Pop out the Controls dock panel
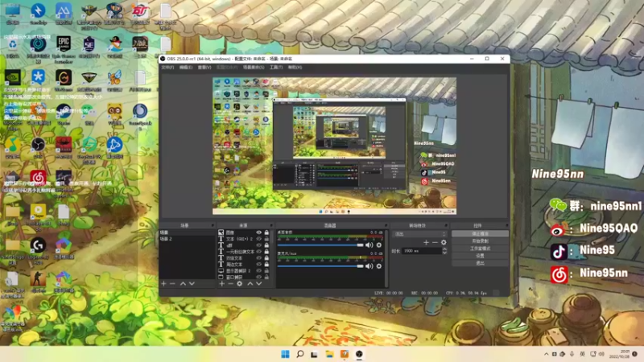The height and width of the screenshot is (362, 644). [x=507, y=225]
